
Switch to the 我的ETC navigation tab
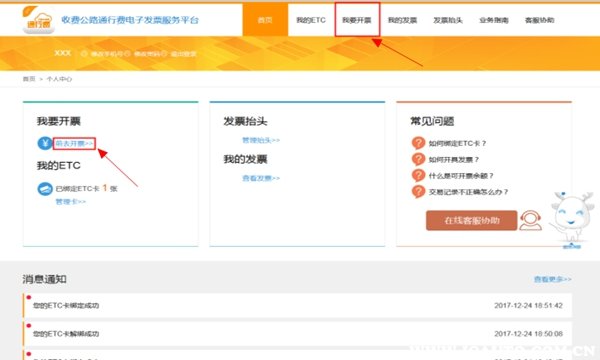click(311, 20)
